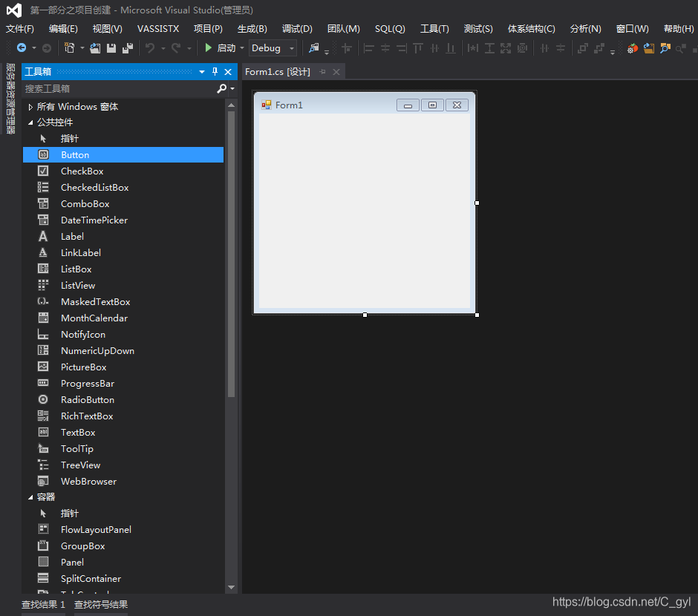Open the dropdown arrow next to 启动
698x616 pixels.
(242, 47)
